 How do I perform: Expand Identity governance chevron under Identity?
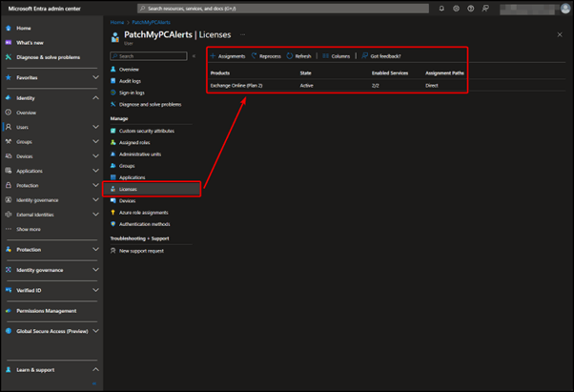[x=95, y=200]
